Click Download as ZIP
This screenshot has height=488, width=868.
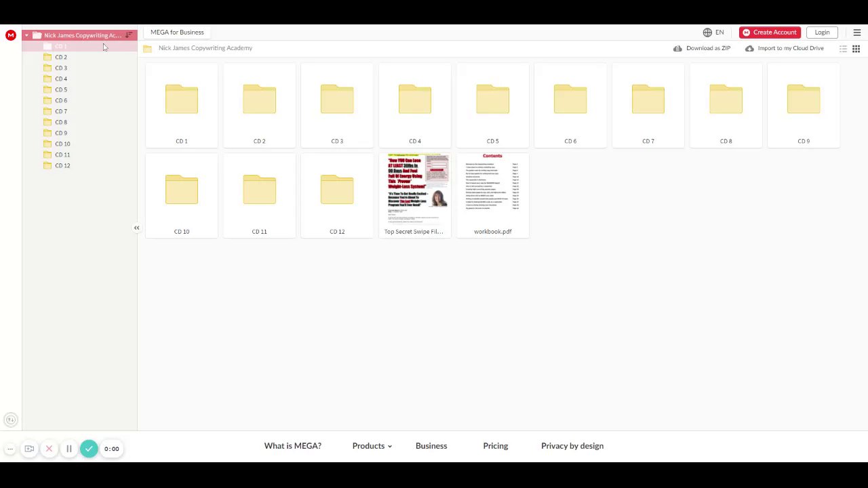(702, 49)
